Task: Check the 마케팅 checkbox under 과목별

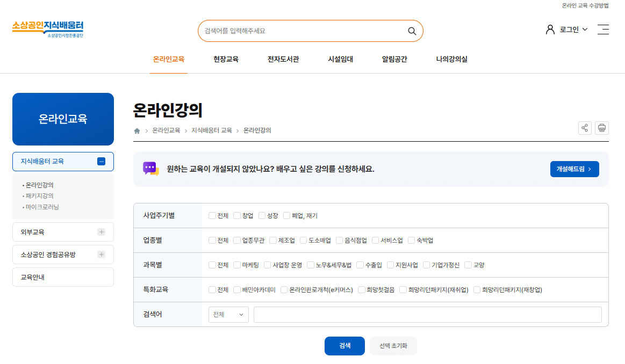Action: pos(238,265)
